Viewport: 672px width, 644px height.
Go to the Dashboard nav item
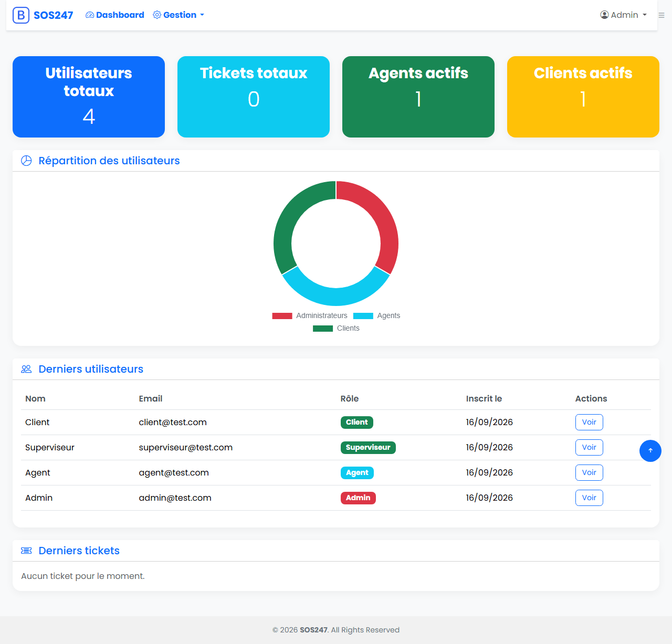click(x=115, y=15)
